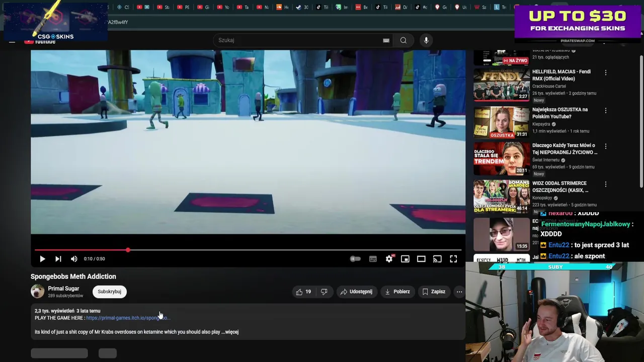Screen dimensions: 644x362
Task: Like the video with 19 likes
Action: tap(303, 292)
